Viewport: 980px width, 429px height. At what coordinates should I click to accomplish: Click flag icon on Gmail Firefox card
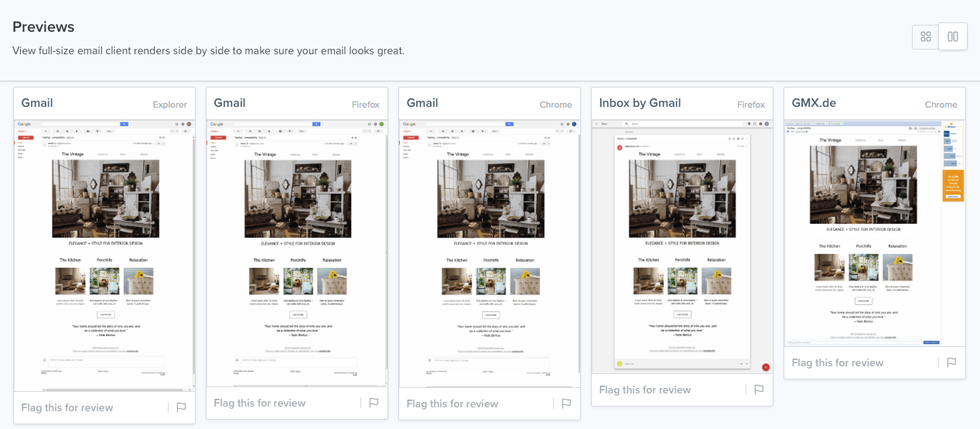point(374,403)
